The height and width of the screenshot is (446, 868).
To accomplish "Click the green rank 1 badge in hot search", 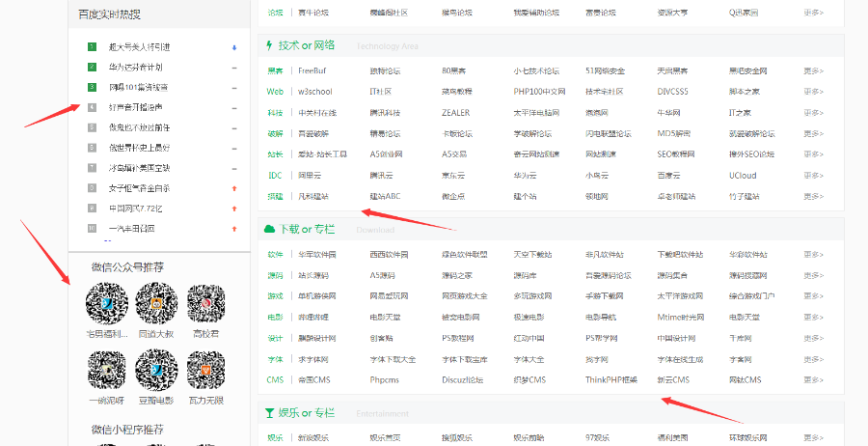I will point(92,47).
